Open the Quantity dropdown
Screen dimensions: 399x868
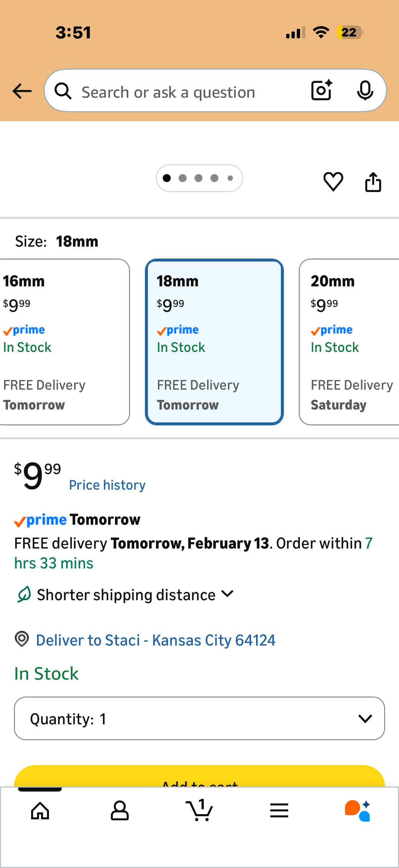199,718
